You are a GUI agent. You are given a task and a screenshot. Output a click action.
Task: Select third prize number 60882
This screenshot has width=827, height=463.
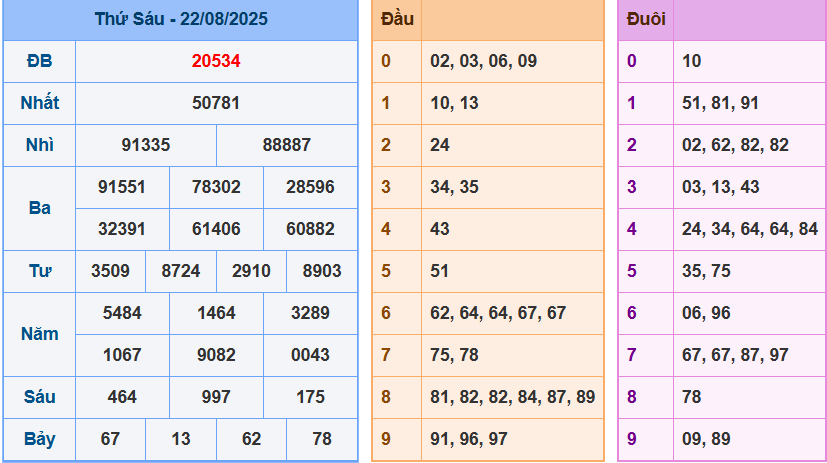point(310,229)
